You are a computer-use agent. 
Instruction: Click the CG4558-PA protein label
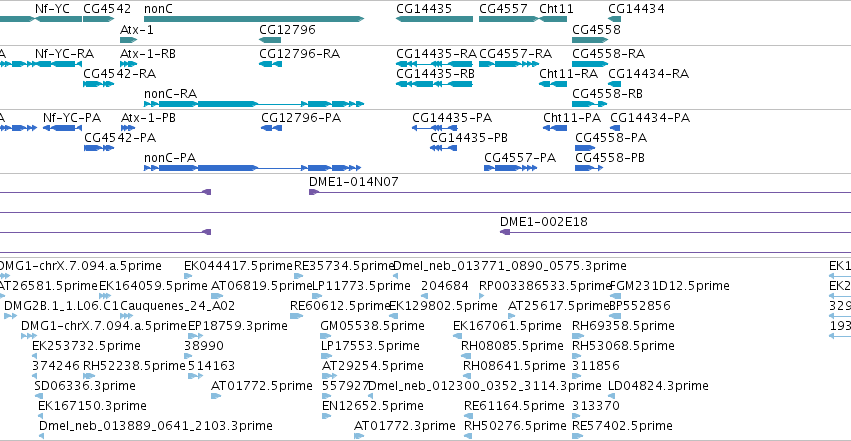[x=611, y=138]
